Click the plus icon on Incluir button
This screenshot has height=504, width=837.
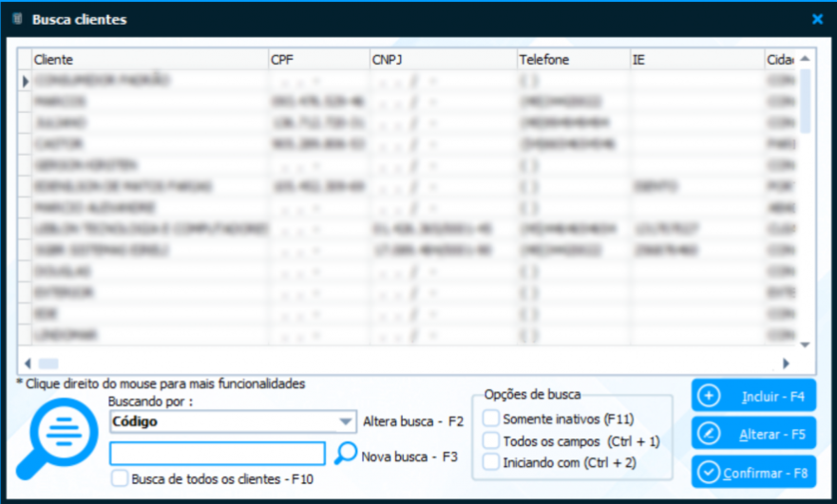click(x=710, y=397)
